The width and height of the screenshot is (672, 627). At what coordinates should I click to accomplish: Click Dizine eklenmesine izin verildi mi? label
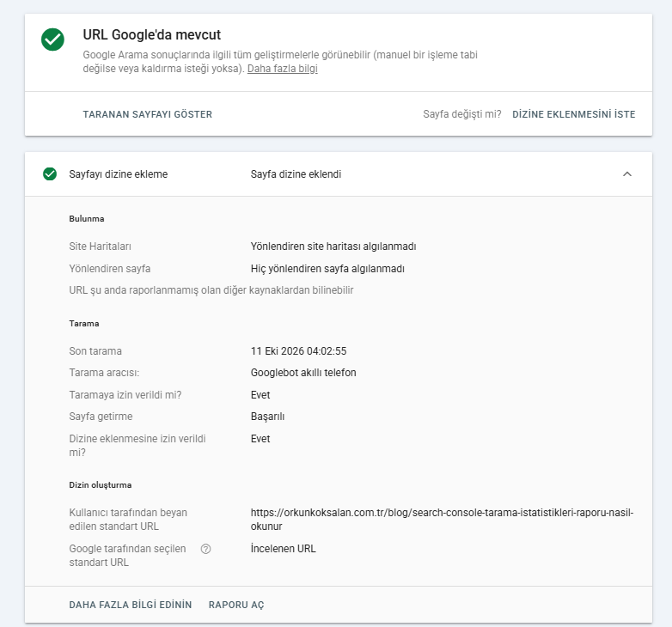pos(137,446)
